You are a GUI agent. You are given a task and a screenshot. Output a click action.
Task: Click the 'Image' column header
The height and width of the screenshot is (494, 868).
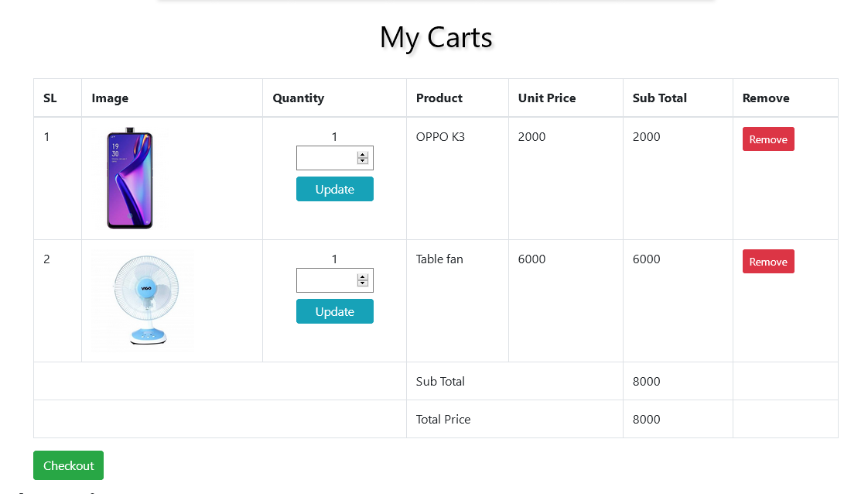coord(110,98)
